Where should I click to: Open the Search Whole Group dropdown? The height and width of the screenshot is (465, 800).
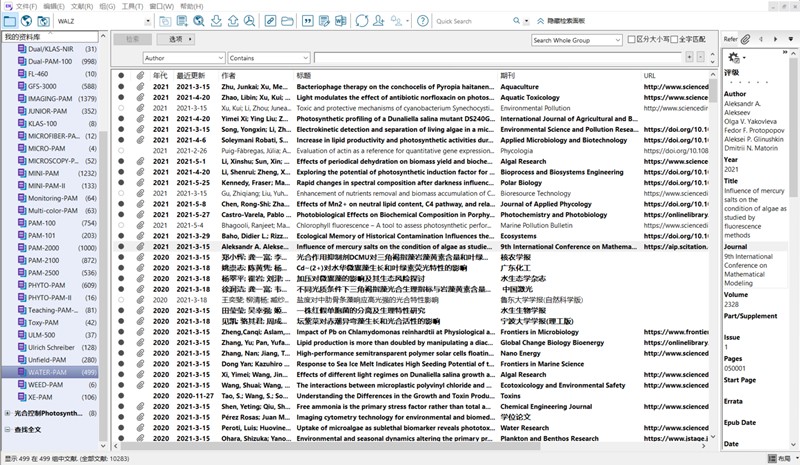pyautogui.click(x=576, y=40)
